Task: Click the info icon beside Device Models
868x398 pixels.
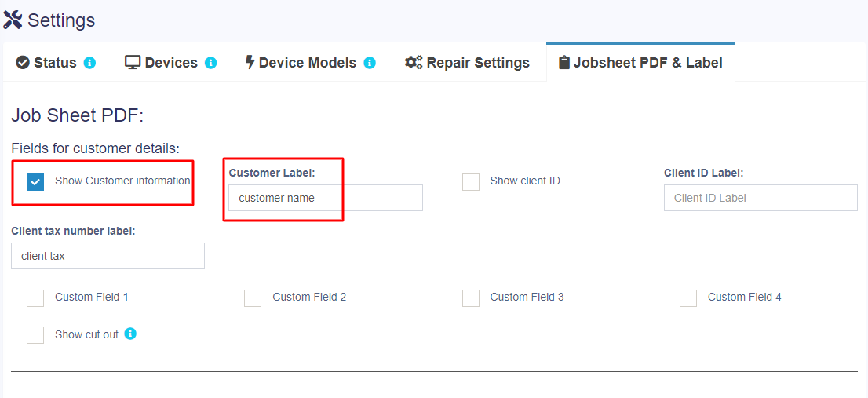Action: (x=369, y=63)
